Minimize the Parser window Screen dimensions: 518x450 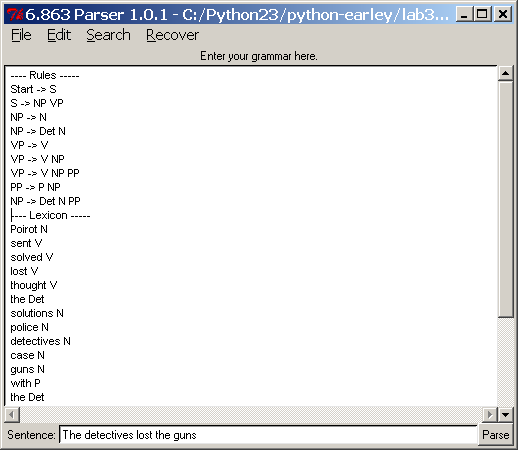tap(464, 15)
